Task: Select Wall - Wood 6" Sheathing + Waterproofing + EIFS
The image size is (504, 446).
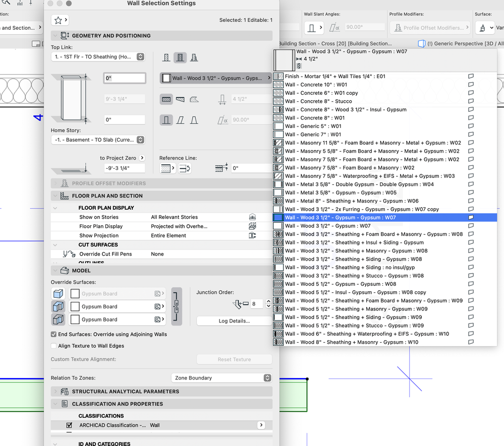Action: tap(384, 334)
